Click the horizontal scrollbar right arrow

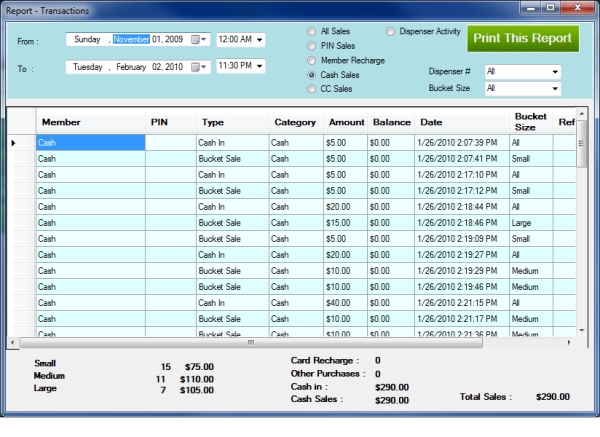[x=569, y=342]
